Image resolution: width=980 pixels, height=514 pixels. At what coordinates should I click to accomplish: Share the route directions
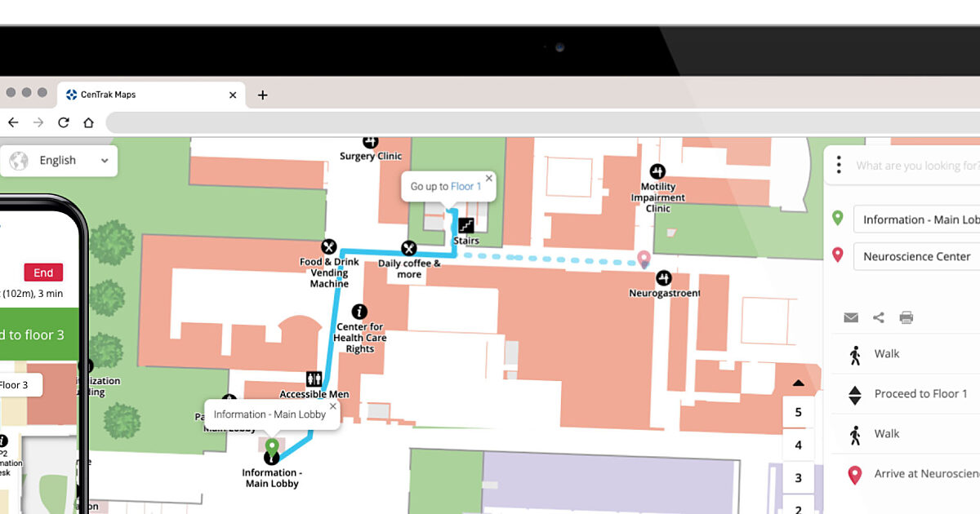pyautogui.click(x=879, y=317)
